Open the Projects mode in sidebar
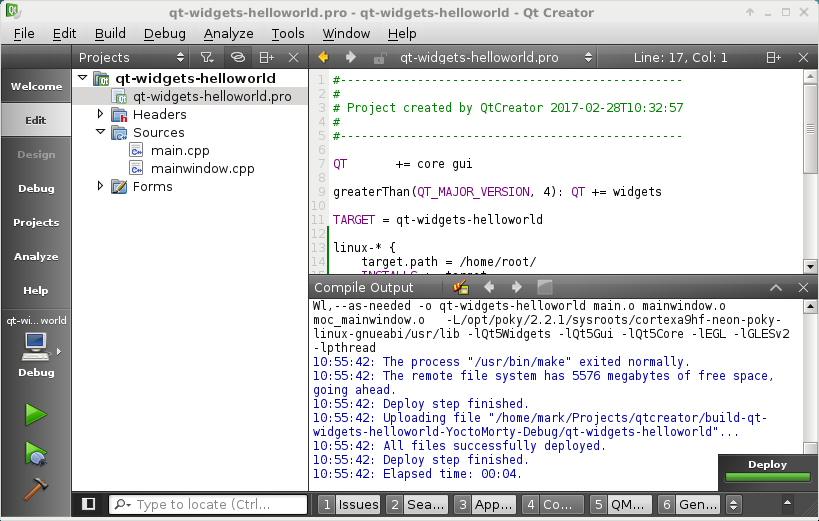The width and height of the screenshot is (819, 521). tap(36, 222)
